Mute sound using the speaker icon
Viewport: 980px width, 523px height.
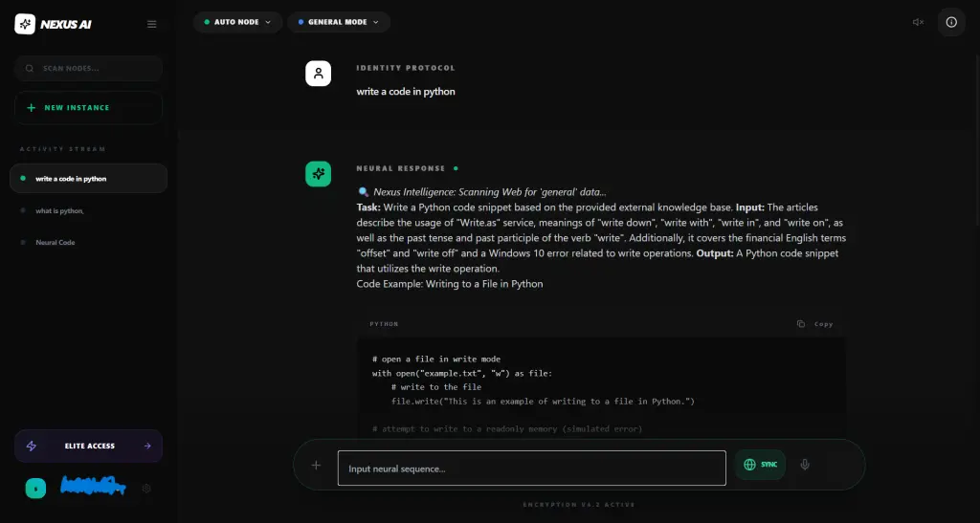click(x=918, y=22)
